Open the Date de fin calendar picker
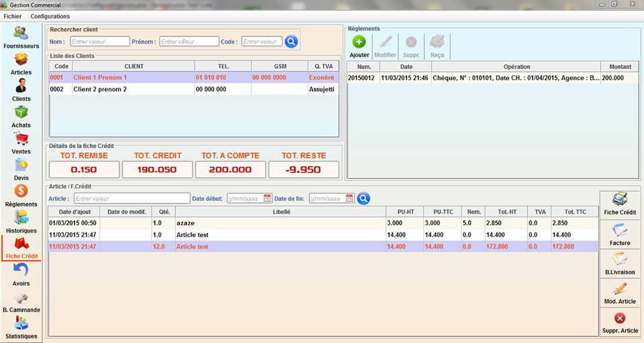This screenshot has width=644, height=343. (349, 198)
